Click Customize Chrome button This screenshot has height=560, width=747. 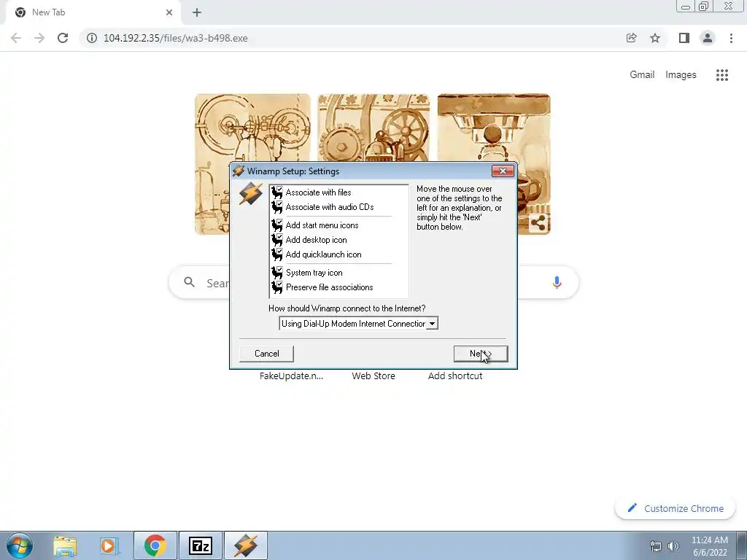point(675,508)
